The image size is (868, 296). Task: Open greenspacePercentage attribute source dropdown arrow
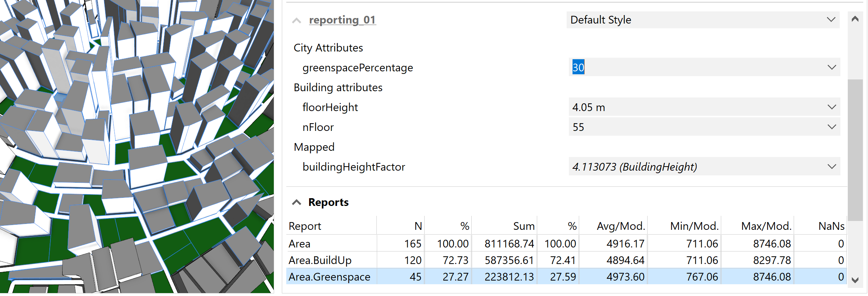coord(832,67)
